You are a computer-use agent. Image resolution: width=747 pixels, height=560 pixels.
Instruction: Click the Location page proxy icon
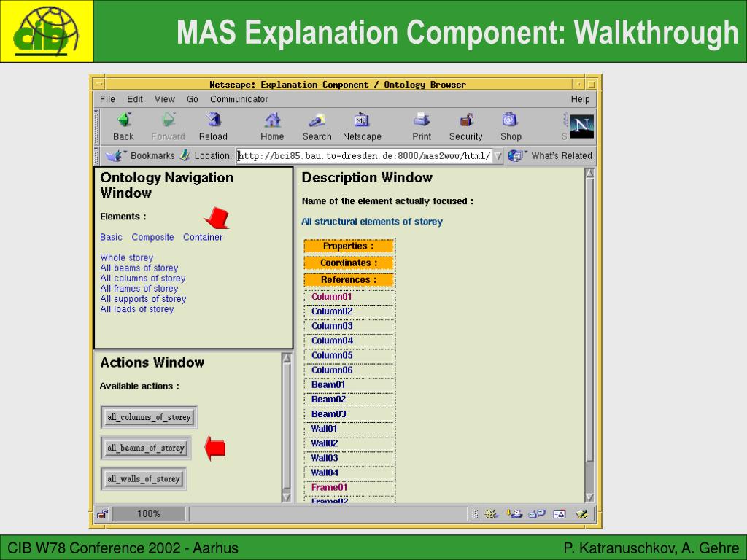pyautogui.click(x=185, y=155)
